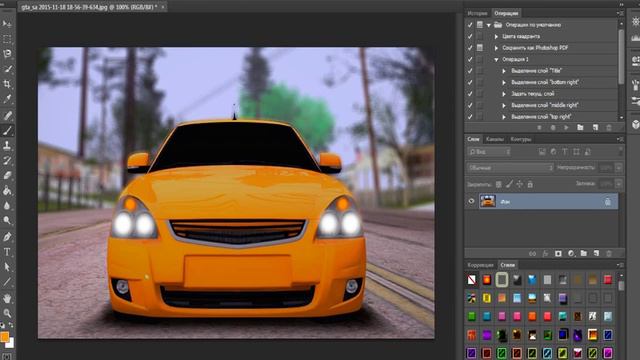Select the Path Selection tool
640x360 pixels.
point(7,267)
